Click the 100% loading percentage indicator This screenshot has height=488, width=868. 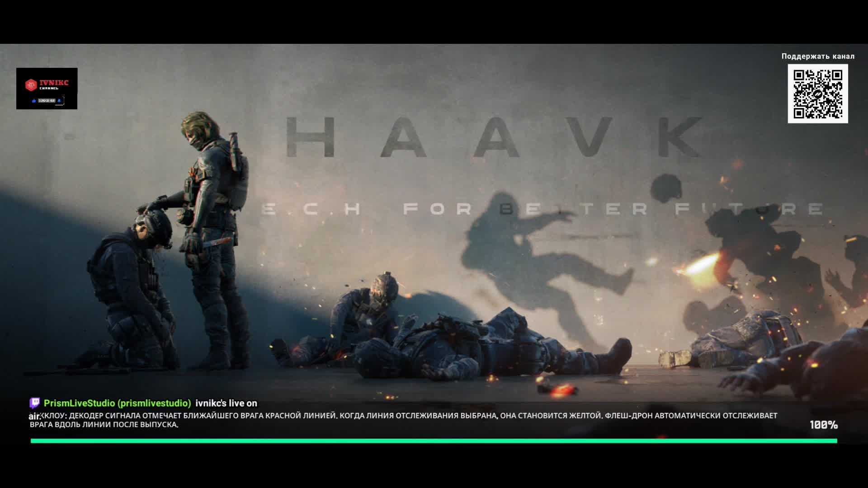(x=823, y=425)
